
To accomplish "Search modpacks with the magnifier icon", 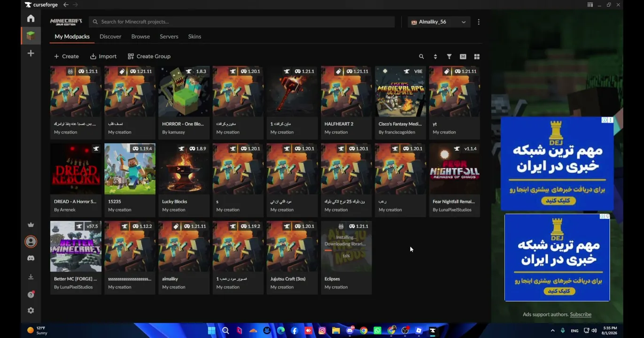I will (421, 56).
